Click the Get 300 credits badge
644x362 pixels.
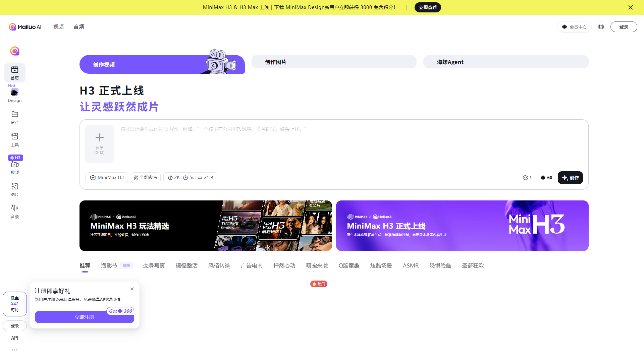(x=120, y=311)
